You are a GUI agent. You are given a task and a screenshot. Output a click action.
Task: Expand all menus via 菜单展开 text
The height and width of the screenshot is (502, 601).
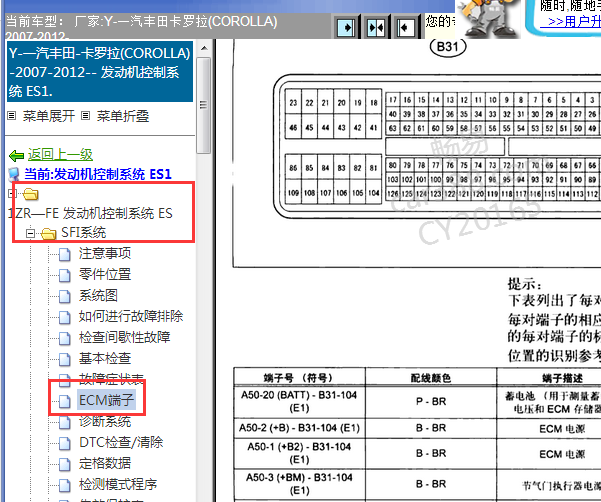[49, 116]
